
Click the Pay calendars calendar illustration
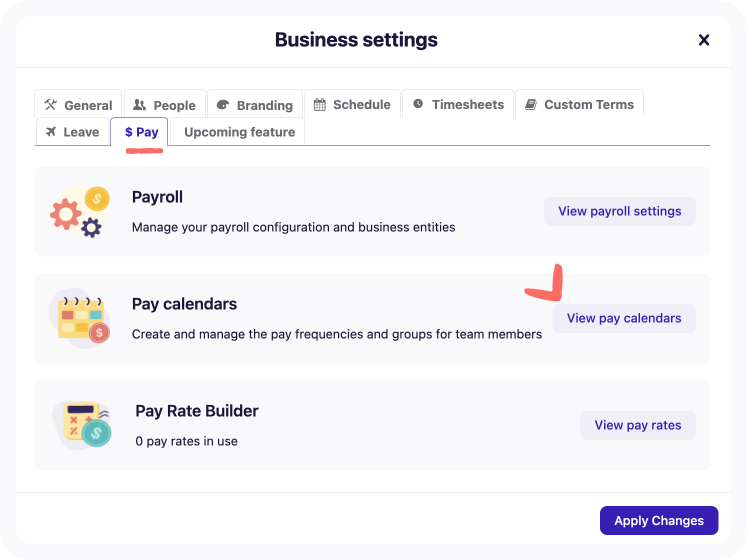click(80, 318)
